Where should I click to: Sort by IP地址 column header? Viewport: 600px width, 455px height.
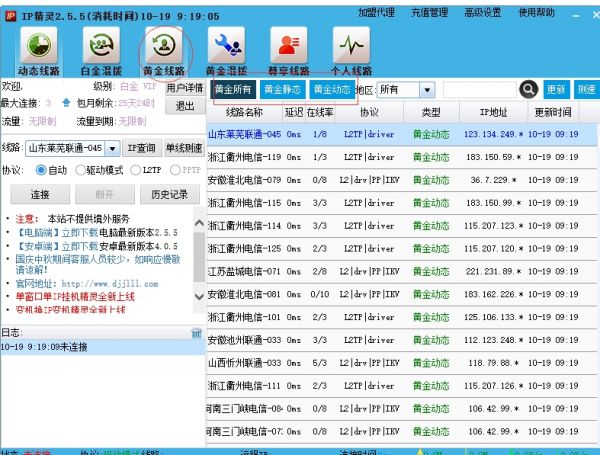point(493,113)
